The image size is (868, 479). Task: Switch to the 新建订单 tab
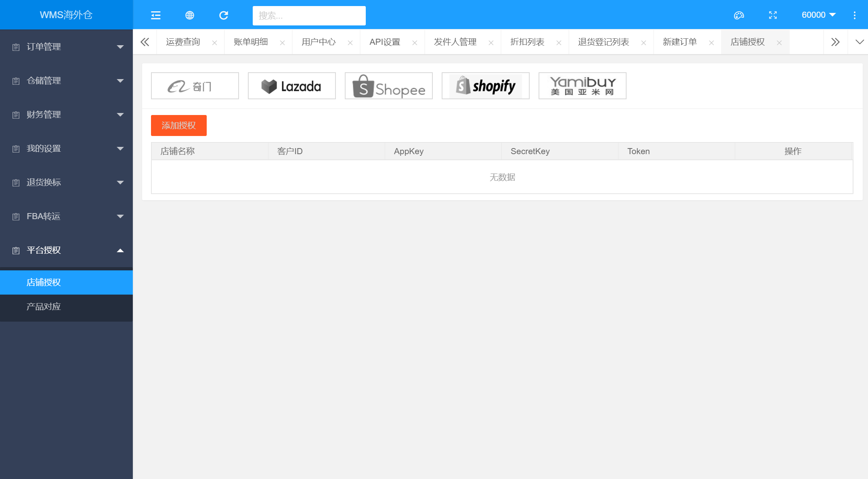(680, 42)
